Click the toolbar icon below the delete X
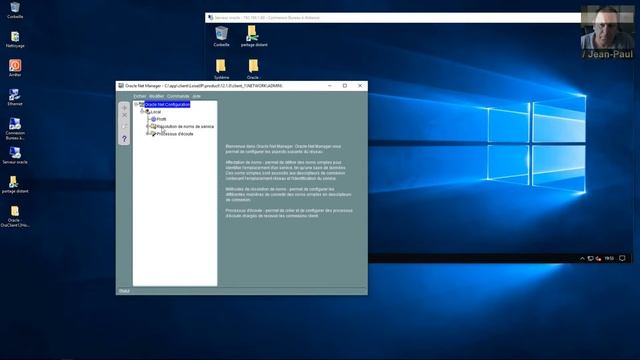This screenshot has height=360, width=640. (x=124, y=127)
